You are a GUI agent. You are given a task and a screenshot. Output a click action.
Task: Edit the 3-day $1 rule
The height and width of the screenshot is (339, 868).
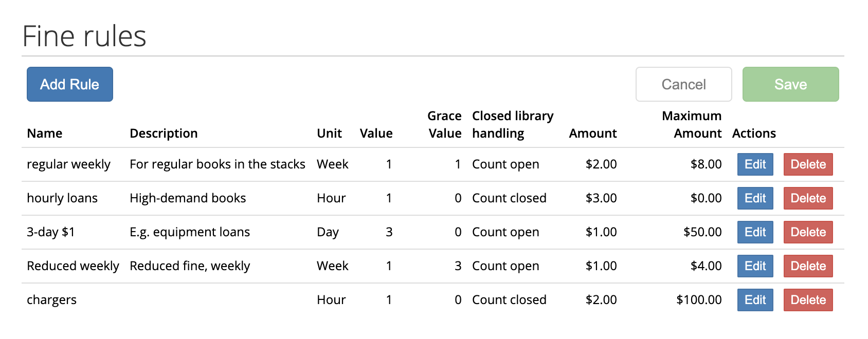click(755, 232)
